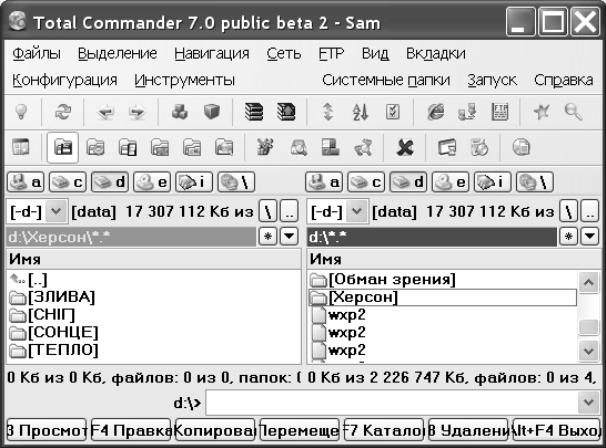The image size is (606, 448).
Task: Open file search with magnifier icon
Action: coord(573,112)
